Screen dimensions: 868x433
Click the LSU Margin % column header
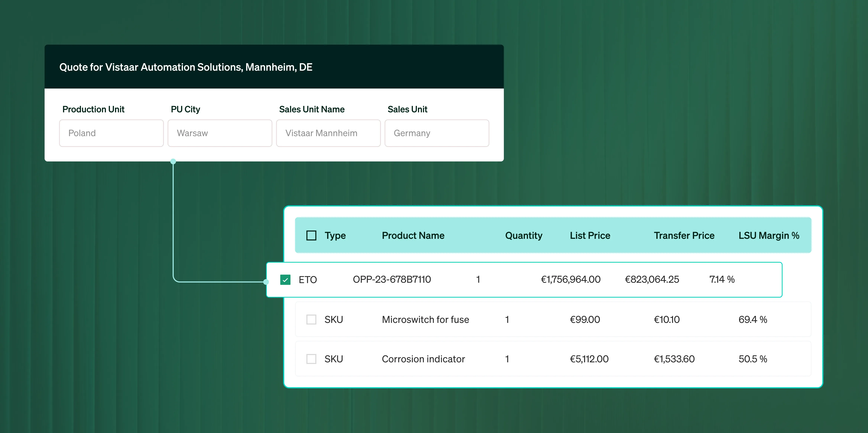coord(769,235)
